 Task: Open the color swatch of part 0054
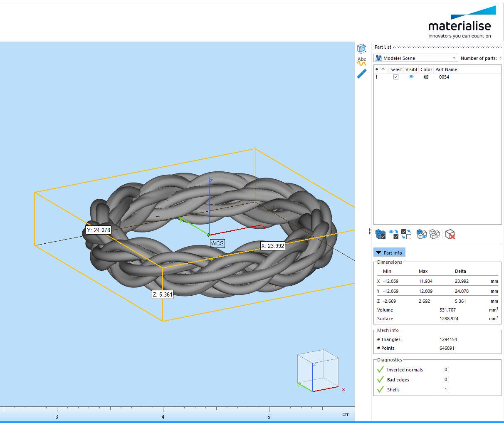coord(426,77)
